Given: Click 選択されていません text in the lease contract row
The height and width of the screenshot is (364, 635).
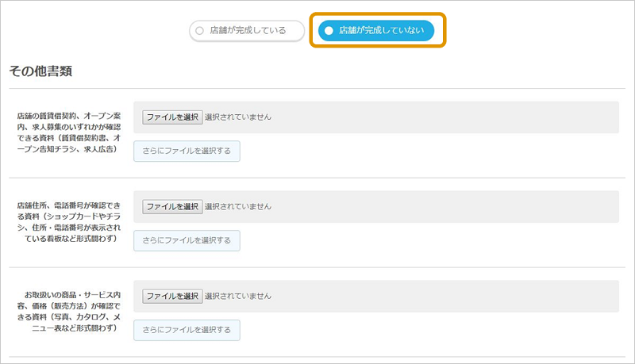Looking at the screenshot, I should click(x=238, y=117).
